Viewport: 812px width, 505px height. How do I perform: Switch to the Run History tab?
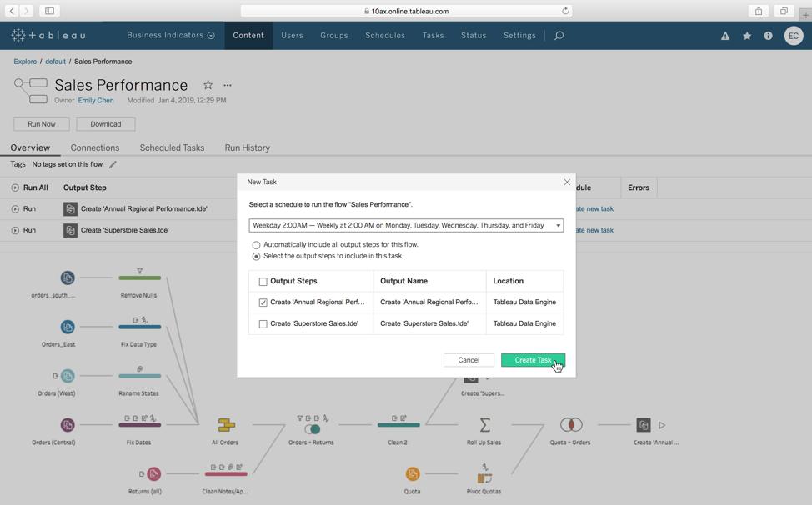coord(247,148)
